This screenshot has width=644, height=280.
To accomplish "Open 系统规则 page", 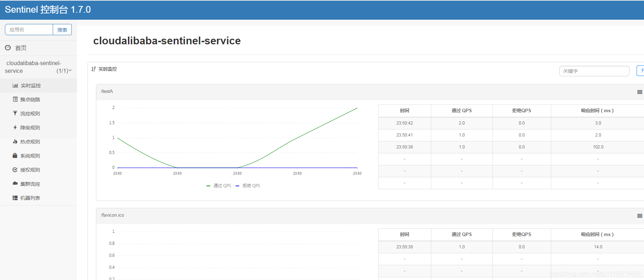I will pos(38,156).
